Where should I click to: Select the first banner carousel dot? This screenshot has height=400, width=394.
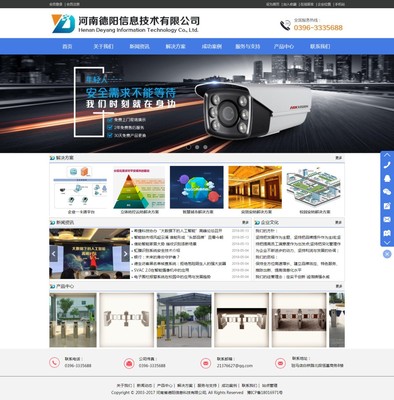pos(189,147)
